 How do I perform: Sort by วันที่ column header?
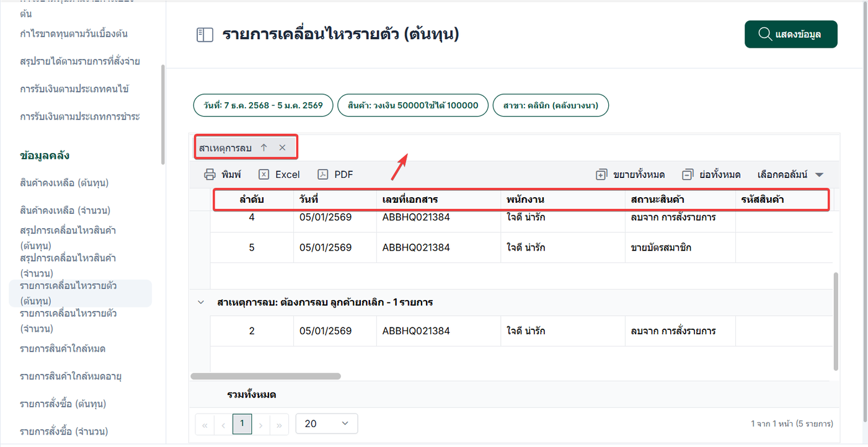click(335, 200)
